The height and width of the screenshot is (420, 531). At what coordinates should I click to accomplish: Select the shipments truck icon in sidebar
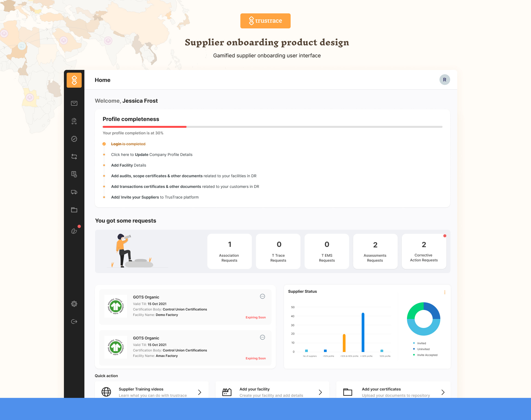[74, 192]
